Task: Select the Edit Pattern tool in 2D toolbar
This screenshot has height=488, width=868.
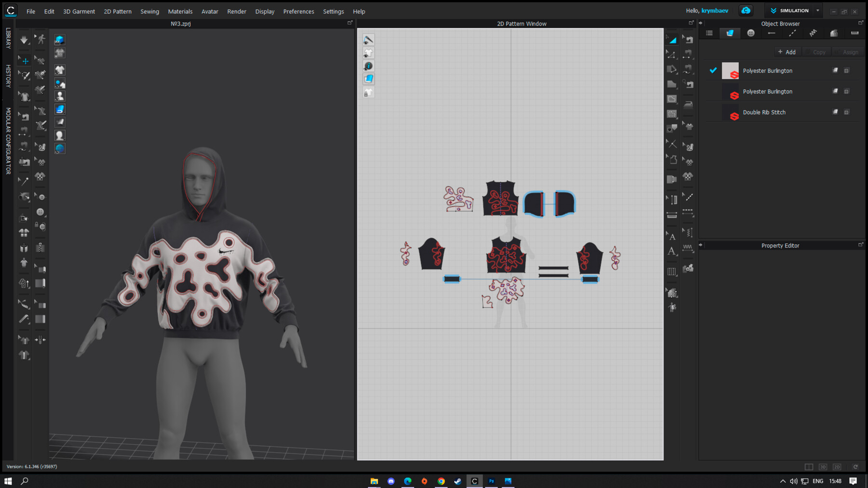Action: (x=671, y=54)
